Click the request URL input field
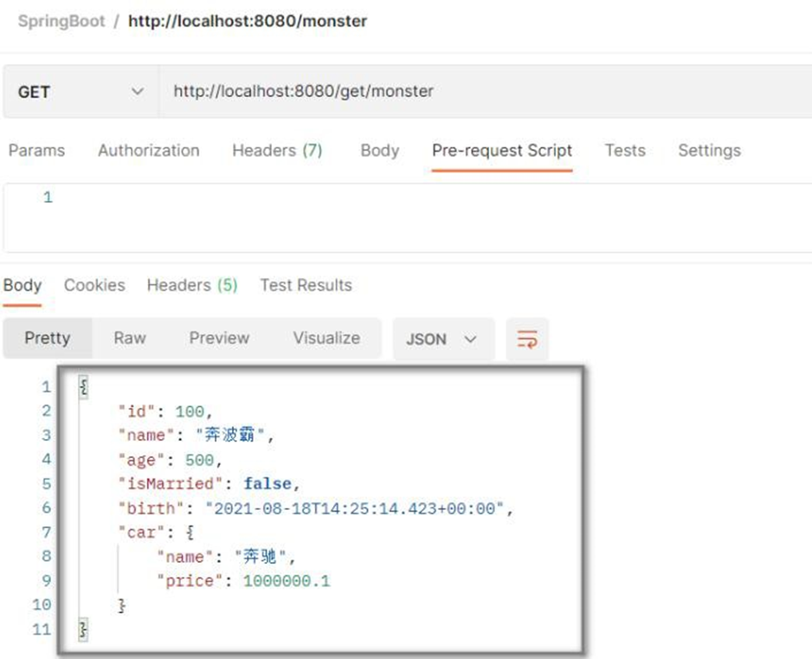Image resolution: width=812 pixels, height=659 pixels. coord(485,91)
